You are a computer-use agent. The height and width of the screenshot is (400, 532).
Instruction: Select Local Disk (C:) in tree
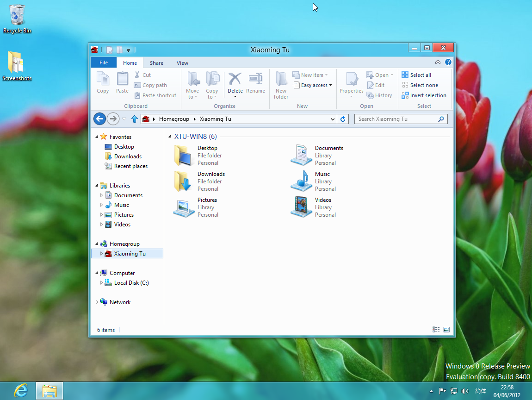(127, 283)
